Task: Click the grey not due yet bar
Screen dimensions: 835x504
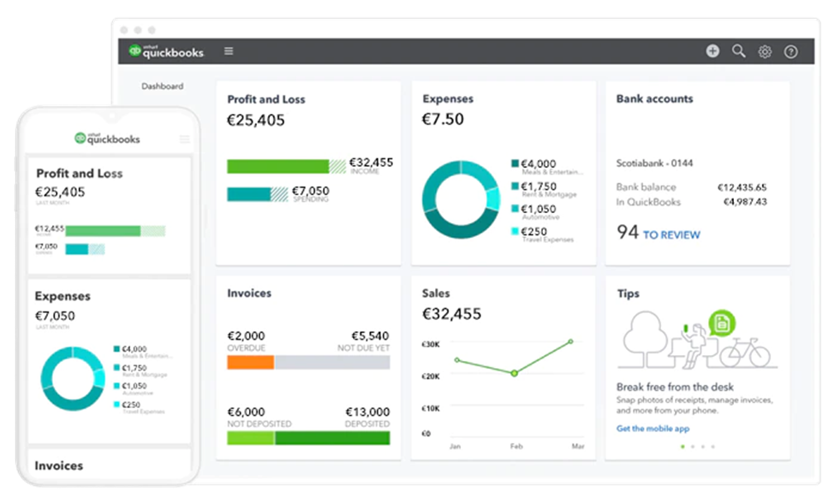Action: tap(332, 363)
